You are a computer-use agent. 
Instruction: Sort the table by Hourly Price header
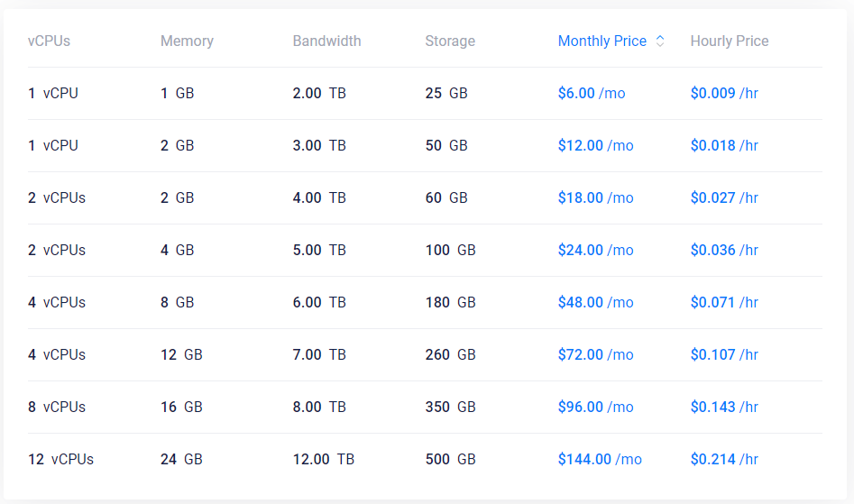[730, 41]
